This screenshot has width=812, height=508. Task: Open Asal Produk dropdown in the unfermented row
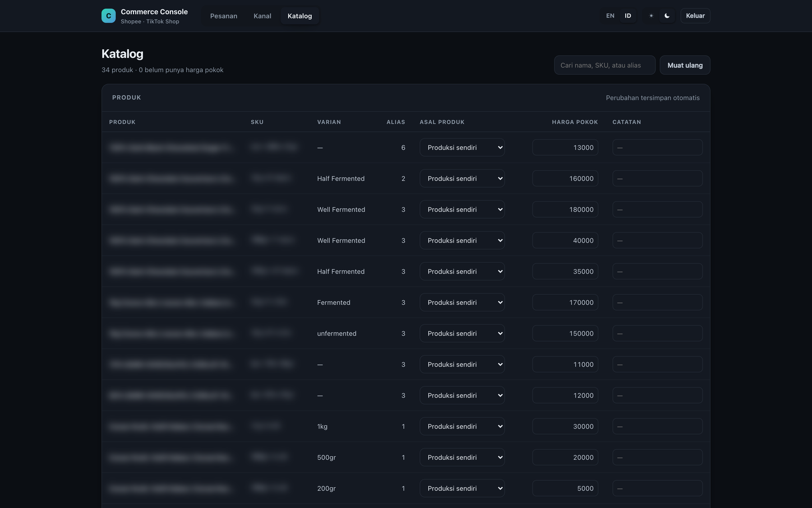(x=462, y=333)
